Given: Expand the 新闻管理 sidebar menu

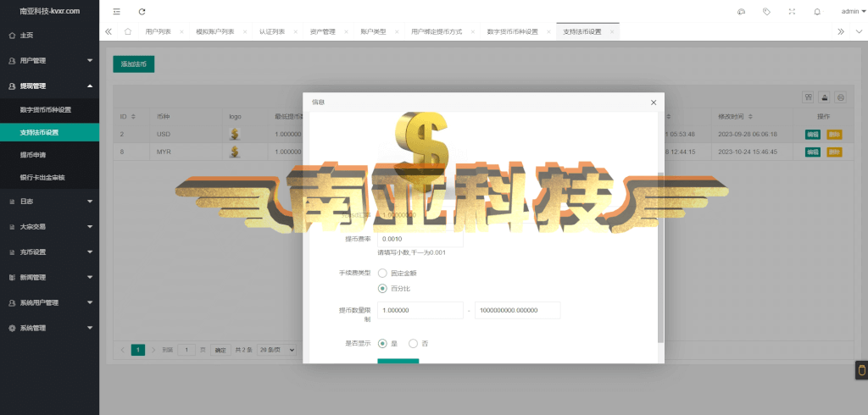Looking at the screenshot, I should (x=50, y=278).
